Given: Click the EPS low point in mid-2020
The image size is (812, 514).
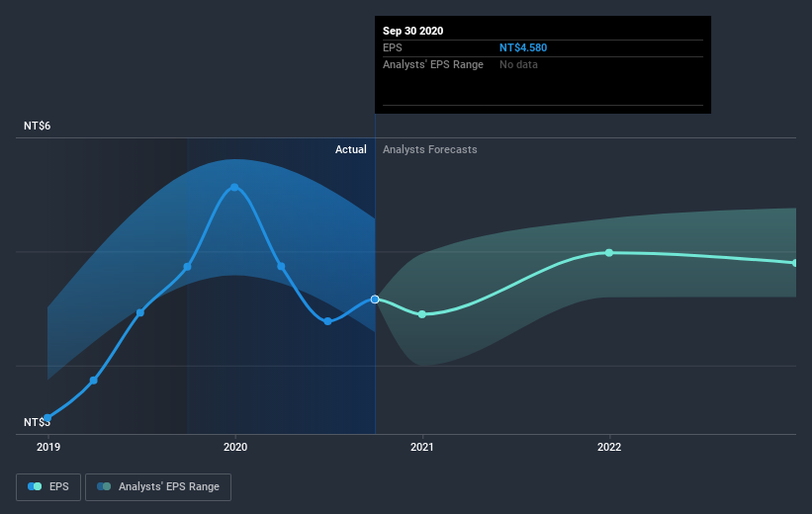Looking at the screenshot, I should tap(327, 321).
